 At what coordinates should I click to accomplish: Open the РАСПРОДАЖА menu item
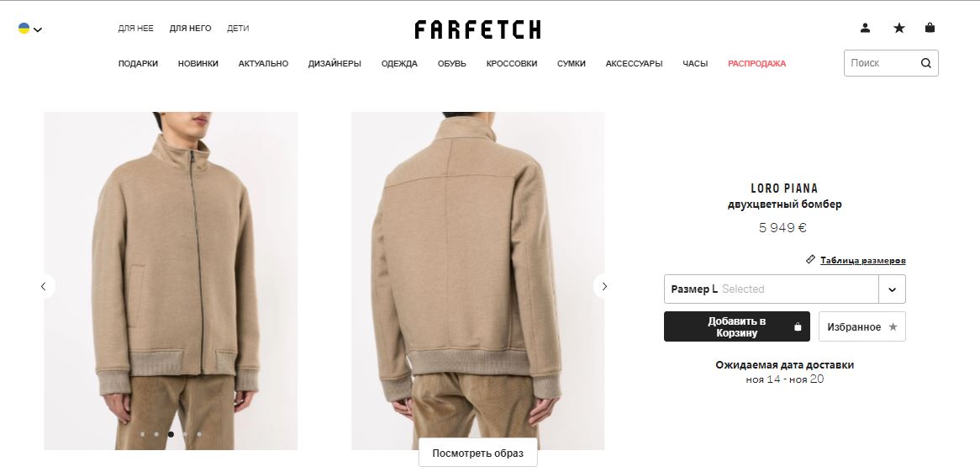click(x=756, y=63)
